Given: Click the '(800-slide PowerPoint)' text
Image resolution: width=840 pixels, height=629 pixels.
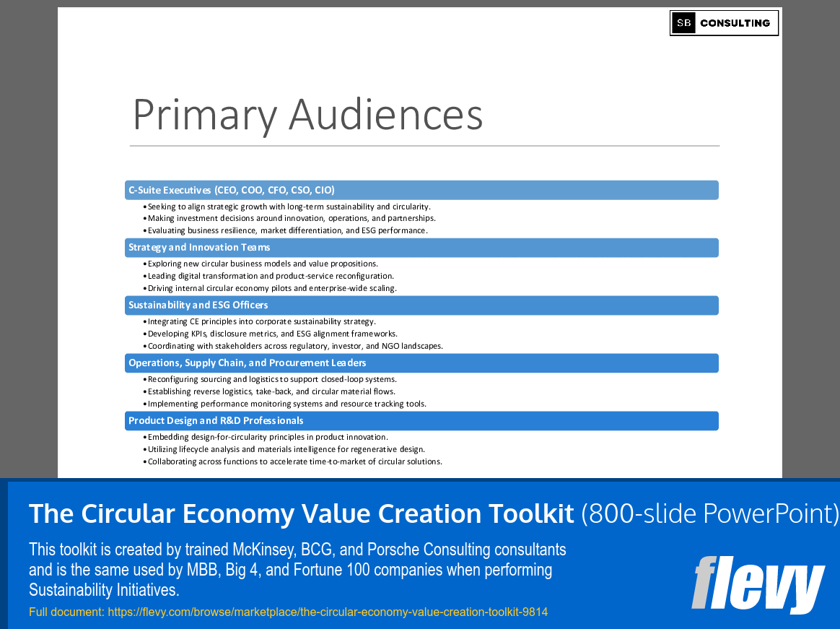Looking at the screenshot, I should (710, 513).
